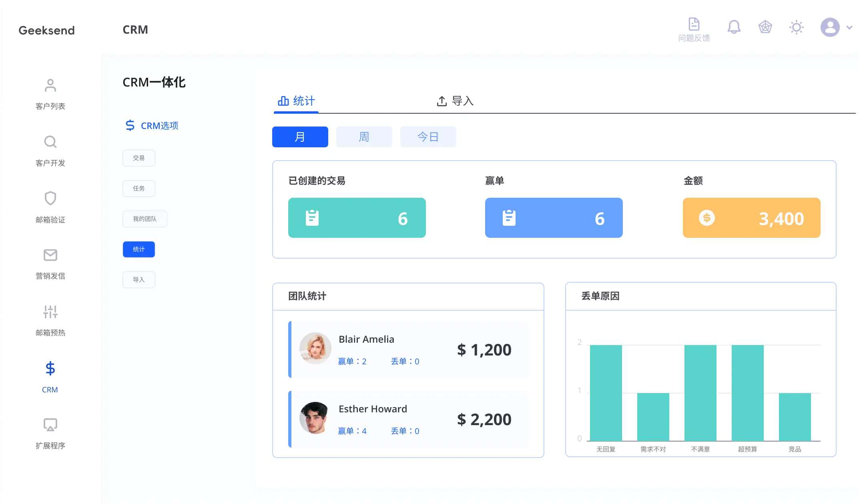Viewport: 859px width, 504px height.
Task: Click the 交易 button in CRM options
Action: click(x=138, y=158)
